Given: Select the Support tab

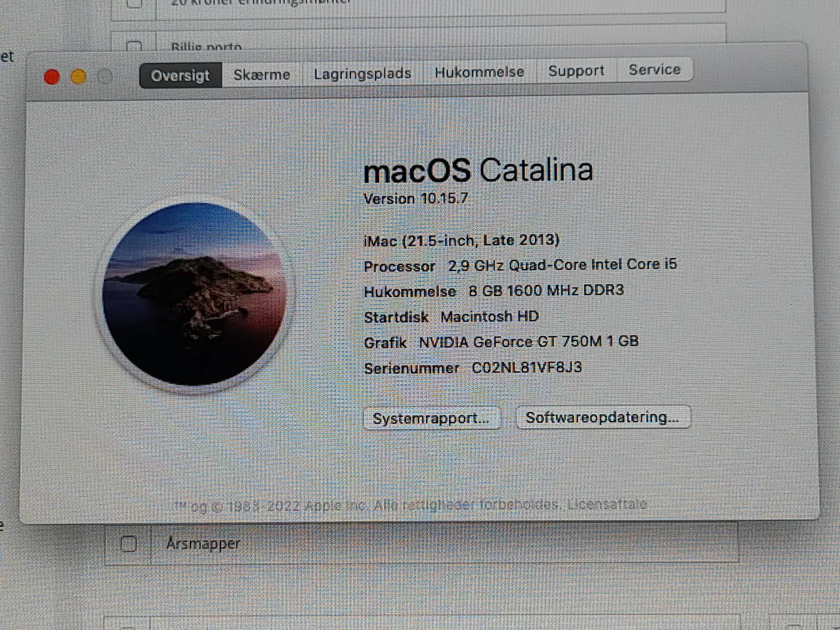Looking at the screenshot, I should coord(576,71).
